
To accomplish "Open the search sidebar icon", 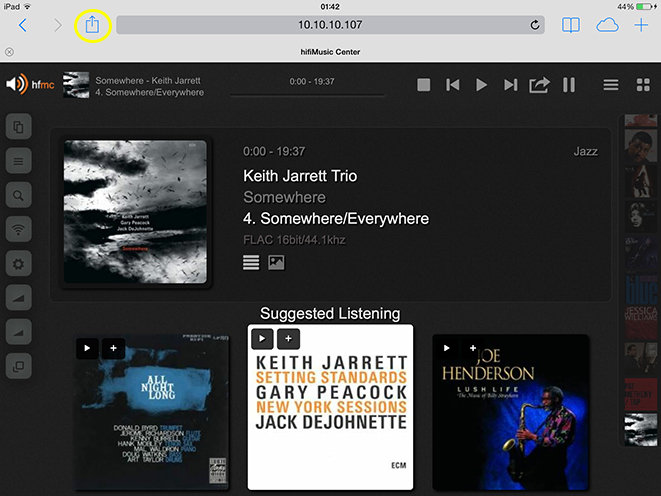I will click(x=19, y=195).
